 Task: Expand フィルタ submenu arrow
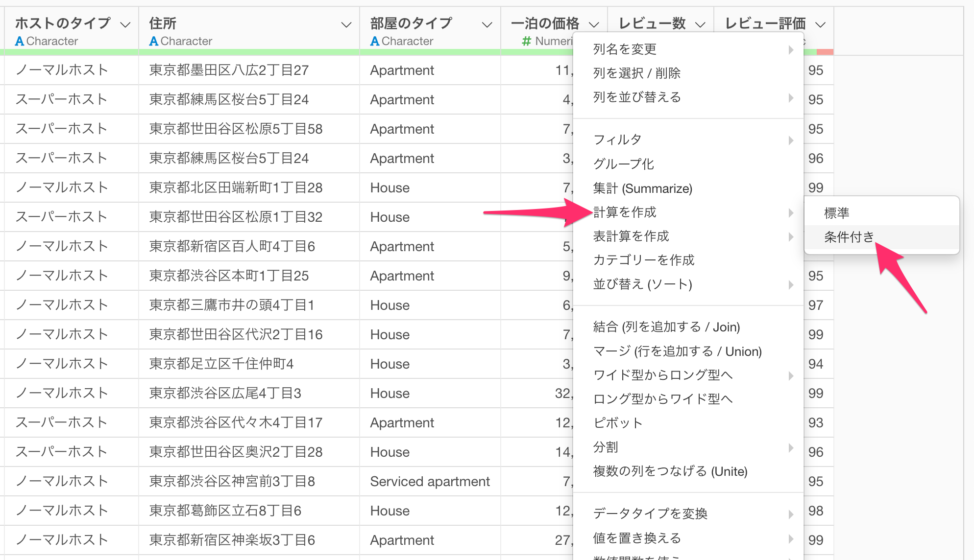coord(791,140)
